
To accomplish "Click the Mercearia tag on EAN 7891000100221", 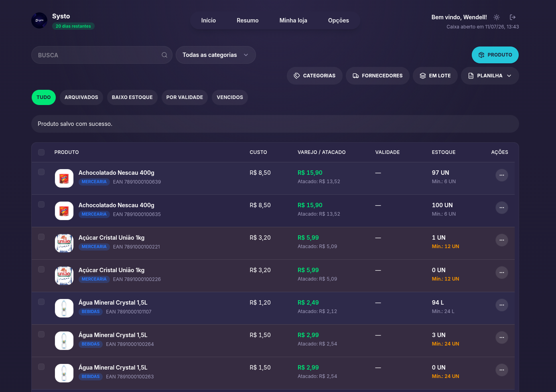I will click(x=94, y=247).
